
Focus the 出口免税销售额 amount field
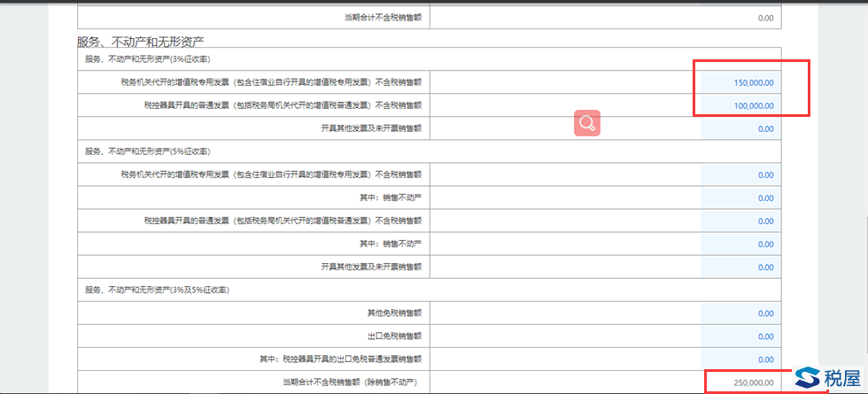pos(740,336)
